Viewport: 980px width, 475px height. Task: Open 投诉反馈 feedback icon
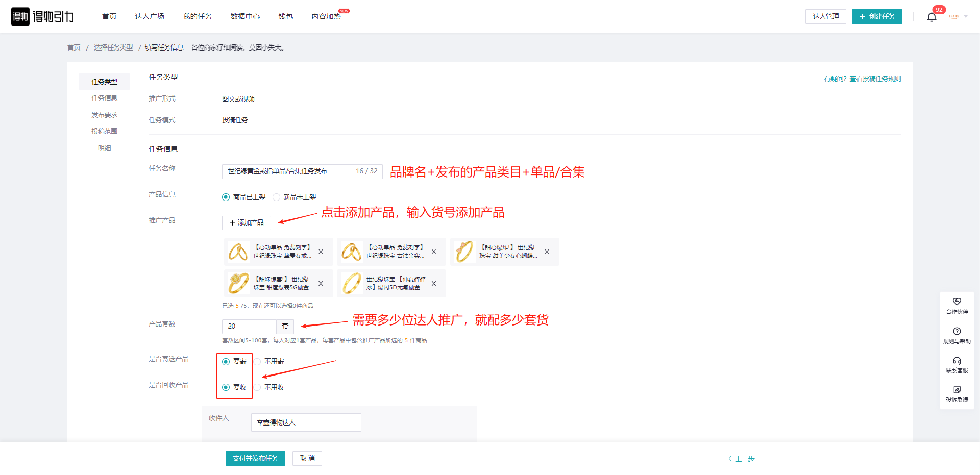coord(957,390)
